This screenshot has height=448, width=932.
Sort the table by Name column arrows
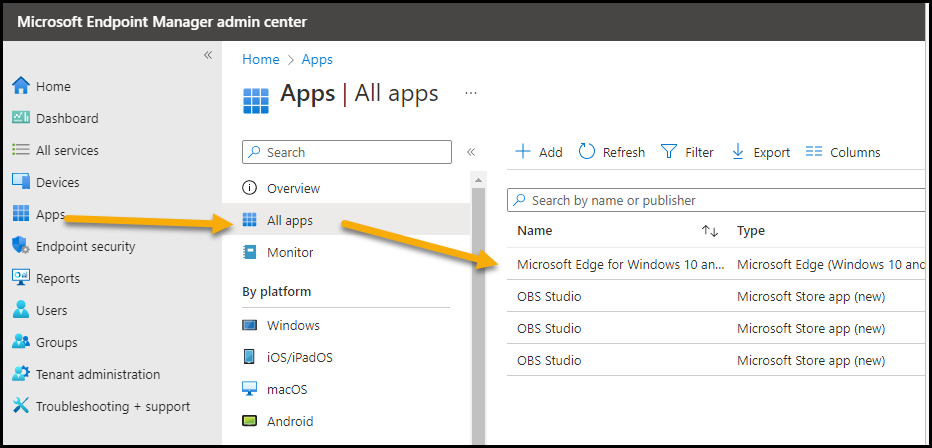710,231
